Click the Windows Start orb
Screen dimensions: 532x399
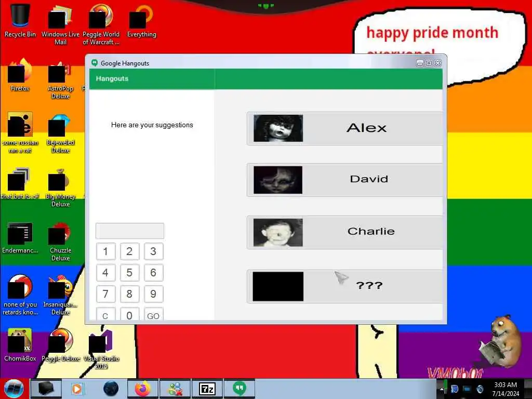14,389
